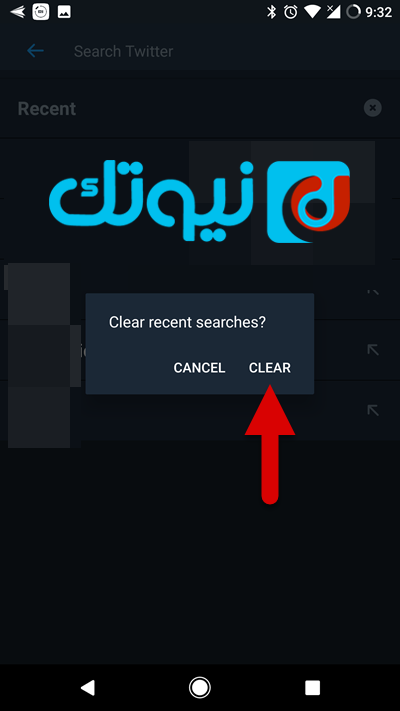
Task: Tap the Bluetooth status icon
Action: tap(271, 12)
